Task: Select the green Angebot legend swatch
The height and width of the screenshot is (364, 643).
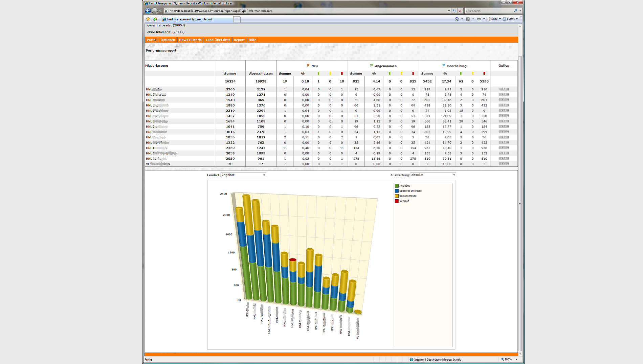Action: pyautogui.click(x=396, y=185)
